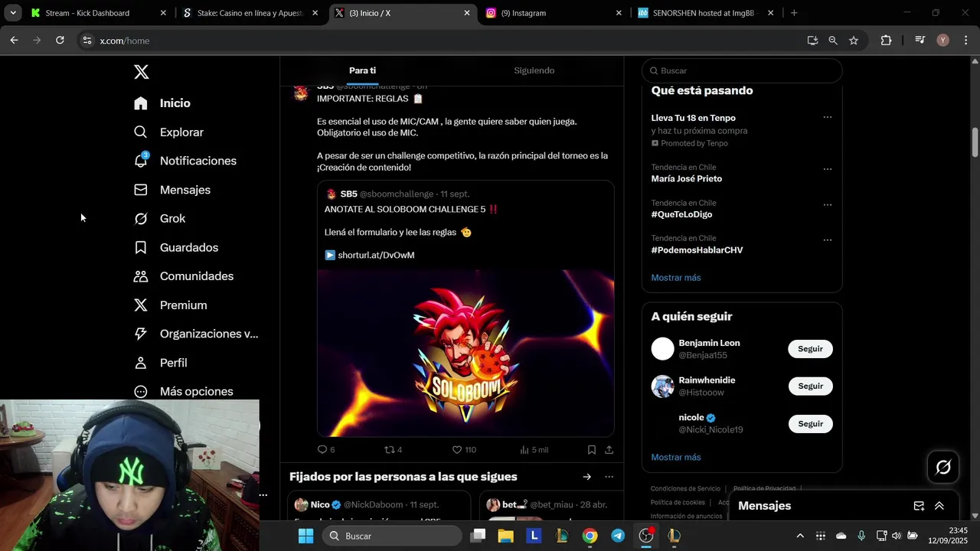The width and height of the screenshot is (980, 551).
Task: Open the X logo home icon
Action: point(141,72)
